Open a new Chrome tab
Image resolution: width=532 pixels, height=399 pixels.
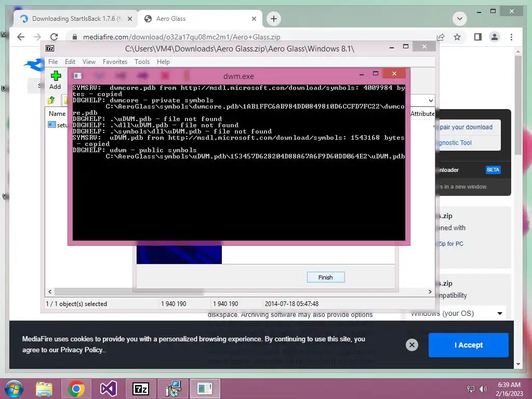click(x=274, y=19)
